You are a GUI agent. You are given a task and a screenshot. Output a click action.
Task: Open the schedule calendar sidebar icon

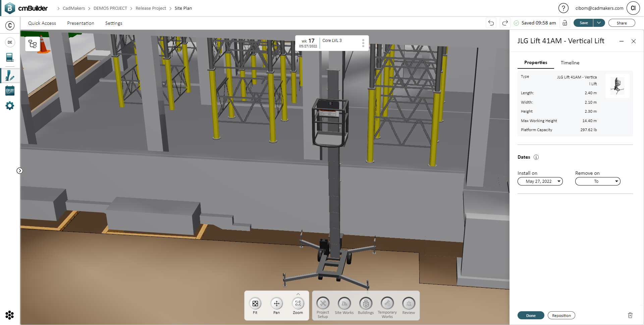pyautogui.click(x=10, y=91)
